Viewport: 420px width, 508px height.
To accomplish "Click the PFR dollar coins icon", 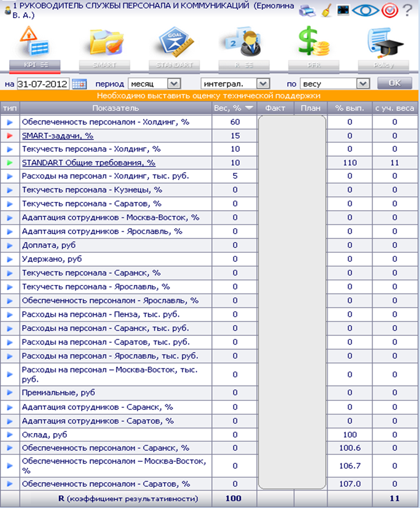I will tap(313, 42).
